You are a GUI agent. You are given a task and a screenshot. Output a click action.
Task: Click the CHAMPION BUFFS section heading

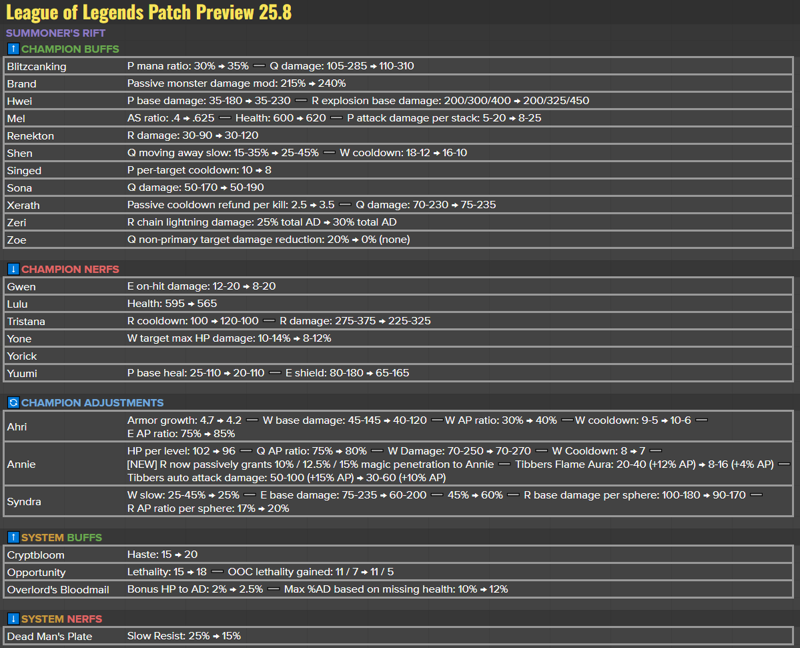click(70, 49)
